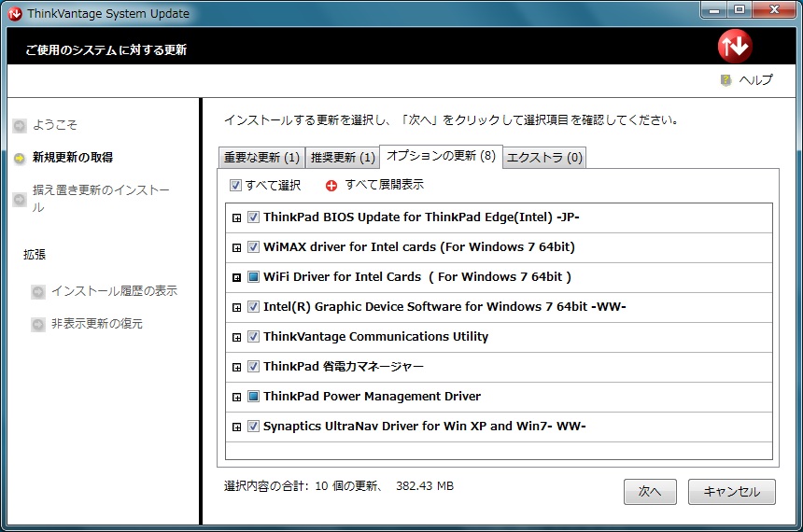Toggle ThinkPad Power Management Driver checkbox
Screen dimensions: 803x532
click(x=253, y=397)
